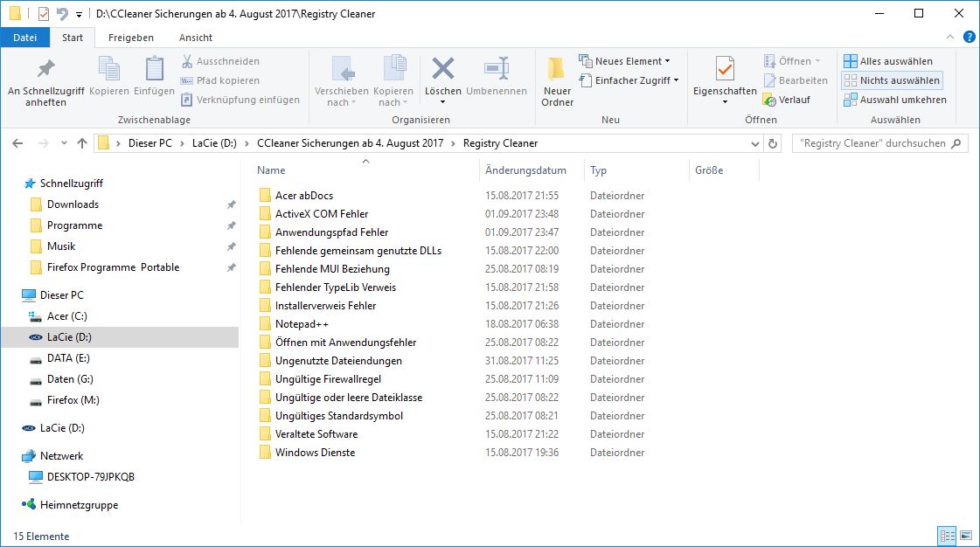Image resolution: width=980 pixels, height=547 pixels.
Task: Click the Öffnen ribbon button
Action: click(791, 61)
